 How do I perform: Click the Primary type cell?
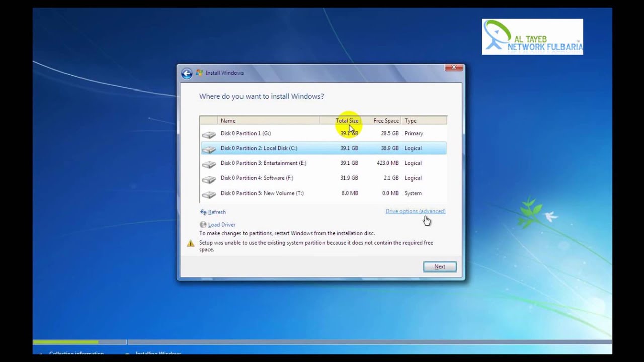[414, 133]
